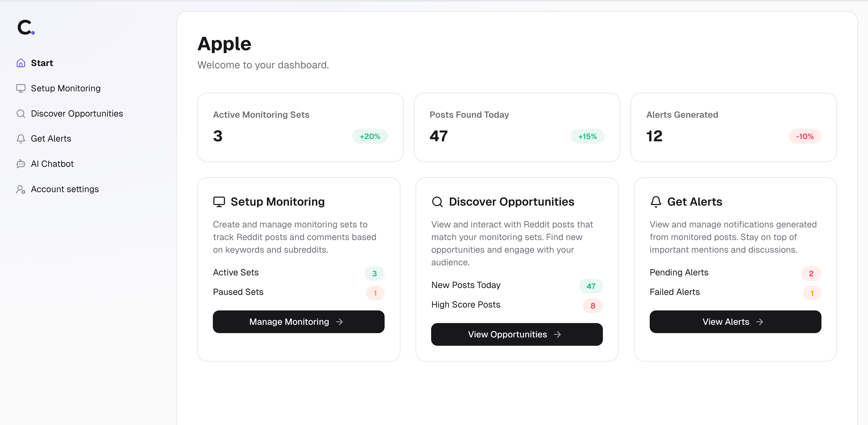Click the bell icon in Get Alerts card
The height and width of the screenshot is (425, 868).
pyautogui.click(x=656, y=202)
